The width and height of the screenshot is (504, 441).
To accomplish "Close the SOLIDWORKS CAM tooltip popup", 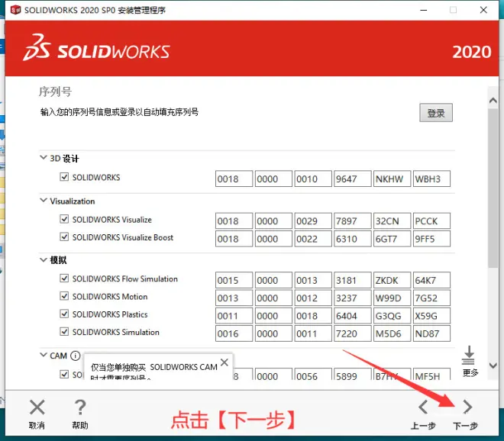I will click(x=225, y=362).
